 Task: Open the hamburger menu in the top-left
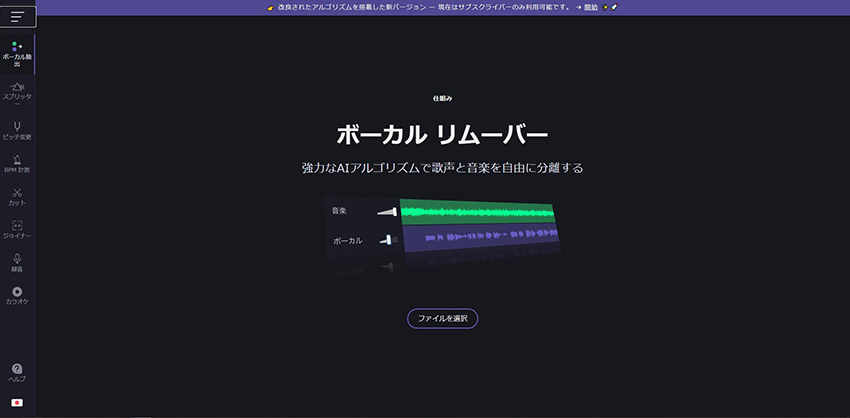(x=17, y=17)
